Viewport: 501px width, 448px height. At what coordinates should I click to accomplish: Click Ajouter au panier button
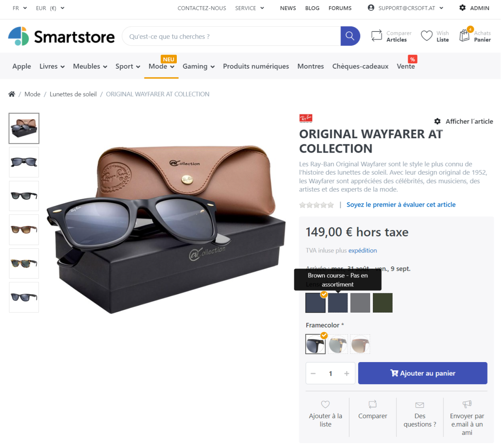coord(422,373)
